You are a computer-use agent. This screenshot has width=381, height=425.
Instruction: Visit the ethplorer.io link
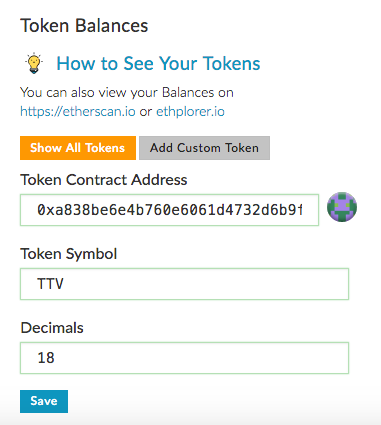[190, 111]
